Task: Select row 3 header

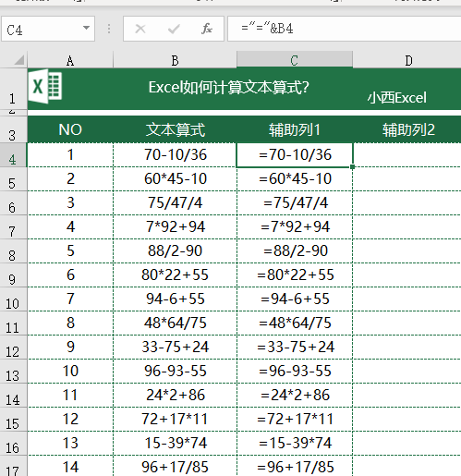Action: click(13, 129)
